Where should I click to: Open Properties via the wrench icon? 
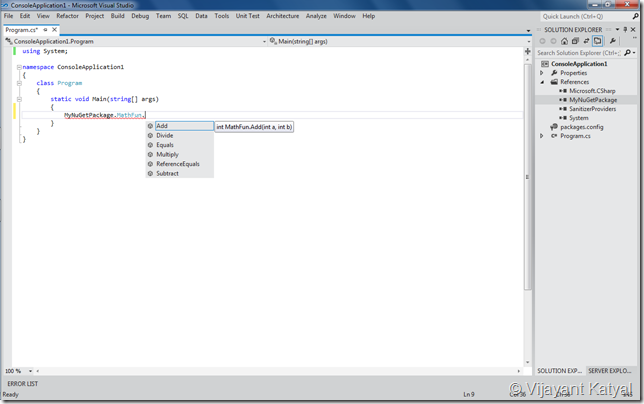coord(612,41)
